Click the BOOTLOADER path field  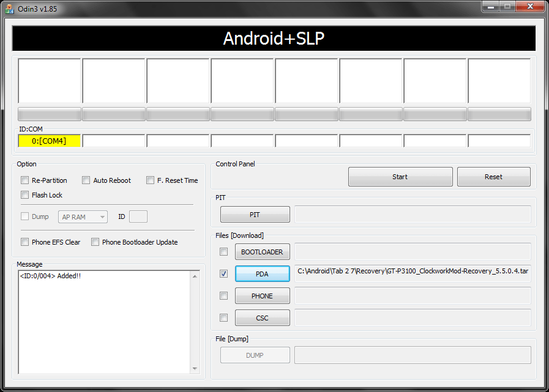click(x=413, y=251)
